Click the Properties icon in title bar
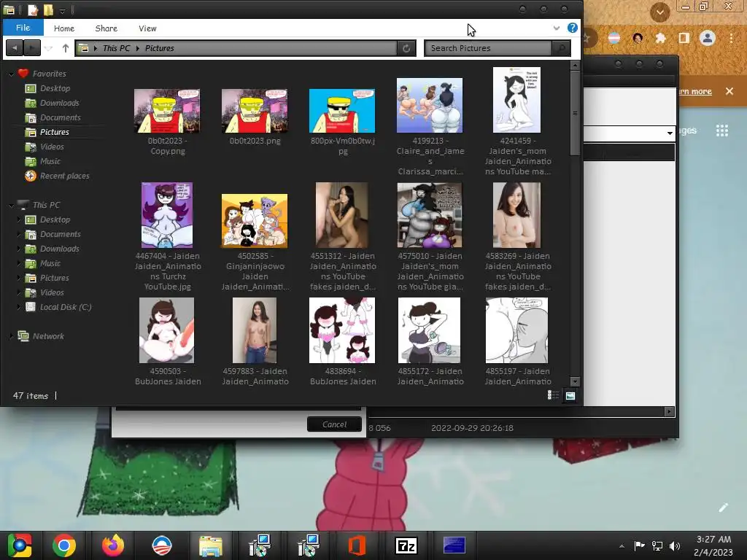Viewport: 747px width, 560px height. point(32,9)
